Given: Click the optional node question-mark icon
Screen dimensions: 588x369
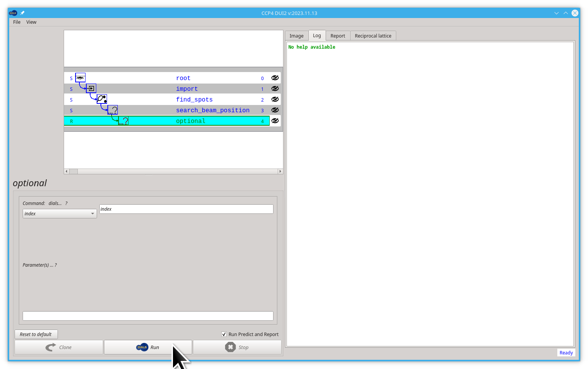Looking at the screenshot, I should click(123, 121).
